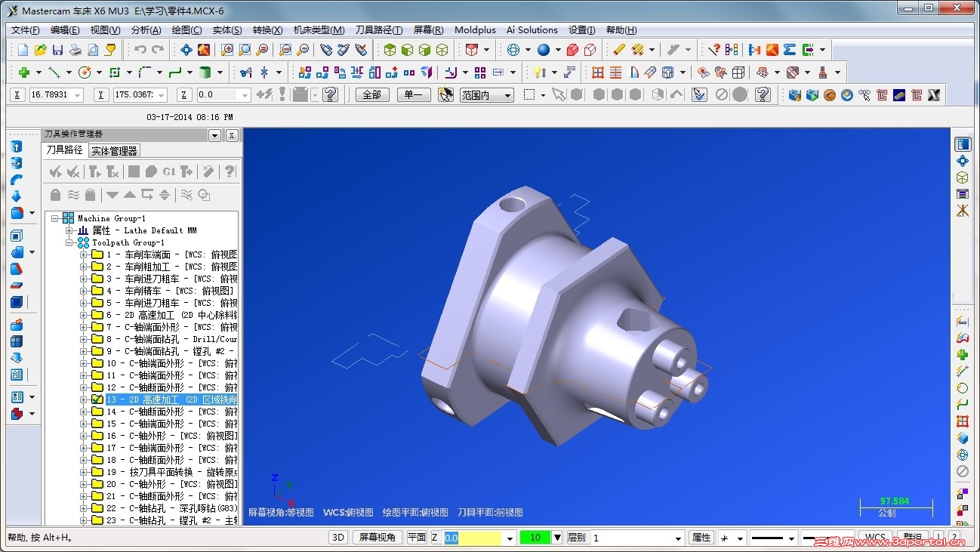Repaint the screen
The width and height of the screenshot is (980, 552).
pyautogui.click(x=203, y=50)
